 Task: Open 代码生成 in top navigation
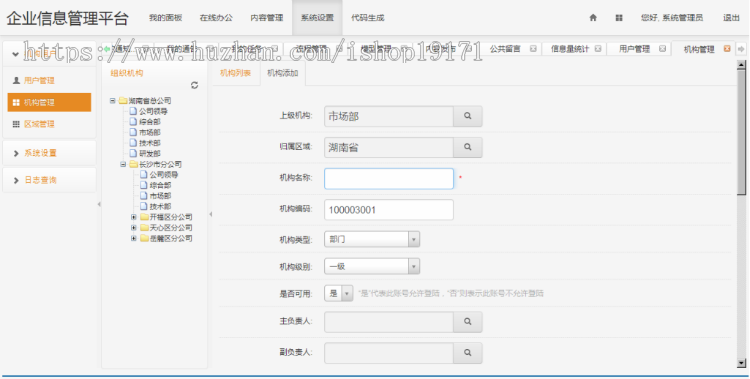pos(368,18)
